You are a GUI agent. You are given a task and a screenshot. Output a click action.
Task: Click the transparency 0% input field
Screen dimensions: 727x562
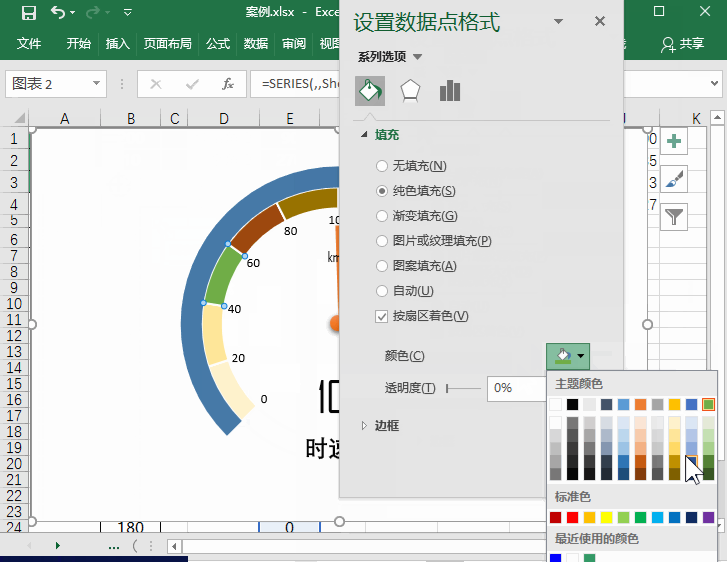pyautogui.click(x=517, y=388)
